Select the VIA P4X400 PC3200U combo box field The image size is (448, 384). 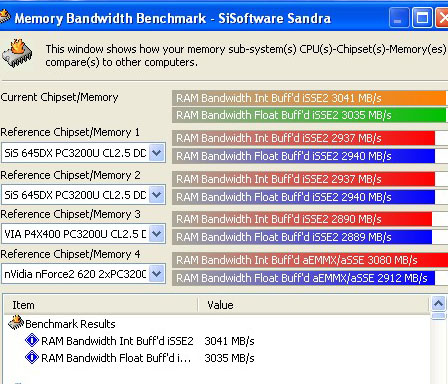(x=83, y=234)
